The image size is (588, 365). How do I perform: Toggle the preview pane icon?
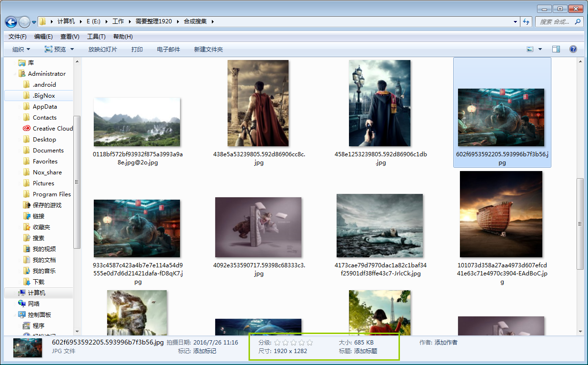pyautogui.click(x=556, y=49)
